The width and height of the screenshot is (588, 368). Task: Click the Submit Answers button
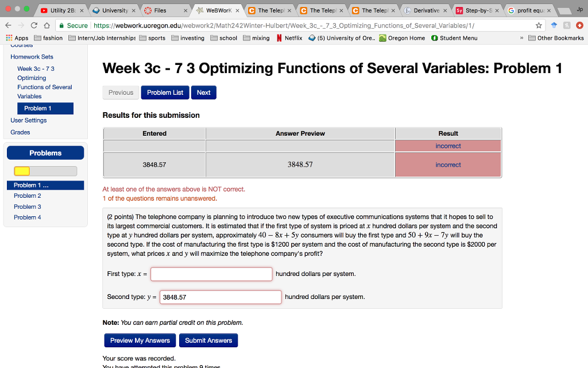208,340
